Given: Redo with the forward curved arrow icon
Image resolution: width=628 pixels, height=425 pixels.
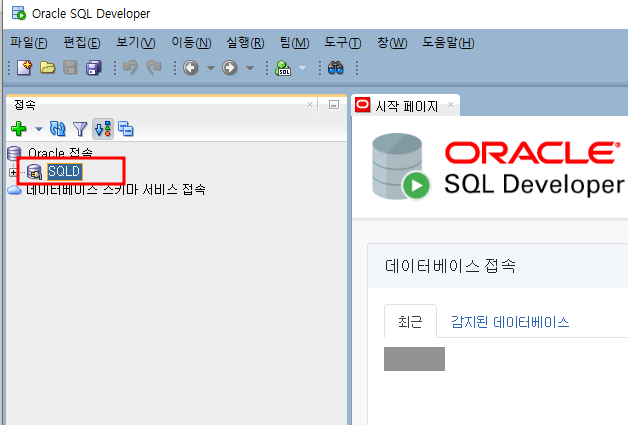Looking at the screenshot, I should 154,67.
